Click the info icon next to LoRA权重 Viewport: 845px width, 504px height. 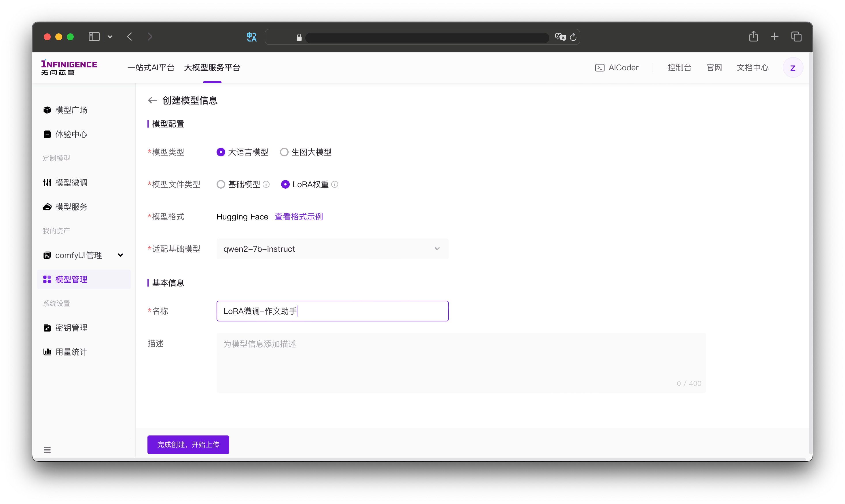coord(335,184)
